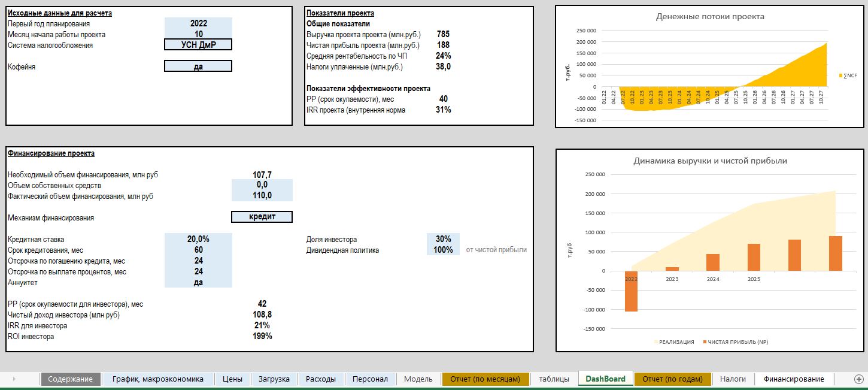Select the Аннуитет да cell

pos(198,283)
